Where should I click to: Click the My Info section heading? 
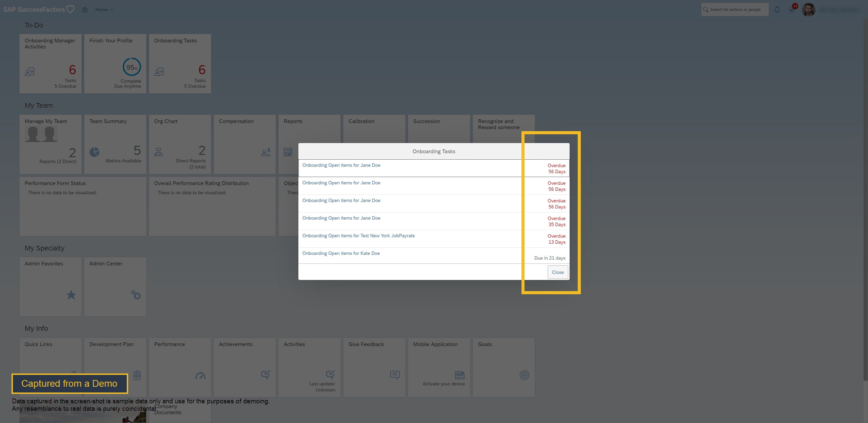tap(36, 328)
